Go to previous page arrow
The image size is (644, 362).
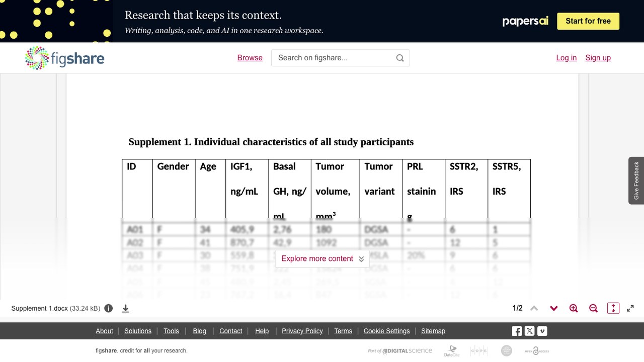coord(534,308)
